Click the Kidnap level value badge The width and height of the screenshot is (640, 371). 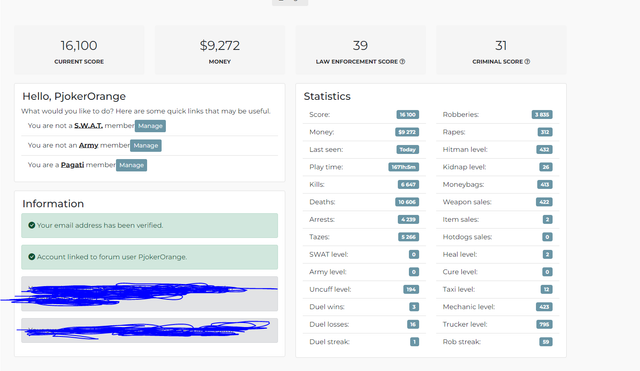click(546, 167)
